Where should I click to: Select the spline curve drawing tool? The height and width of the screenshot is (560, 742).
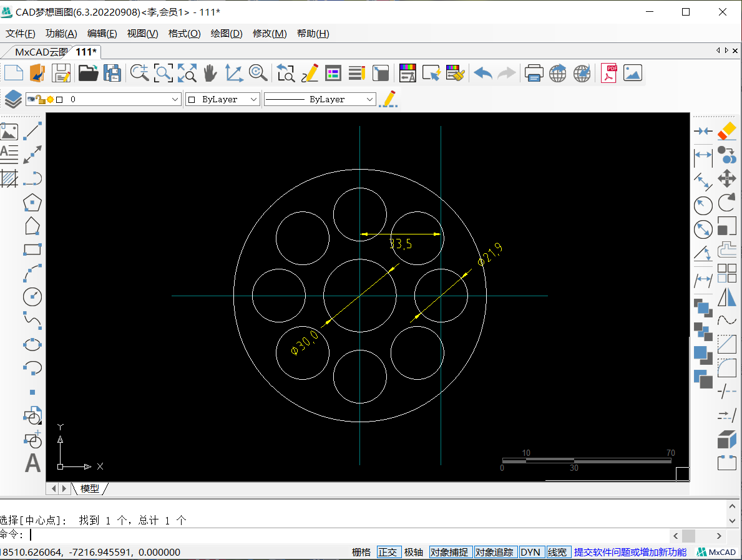(x=32, y=320)
